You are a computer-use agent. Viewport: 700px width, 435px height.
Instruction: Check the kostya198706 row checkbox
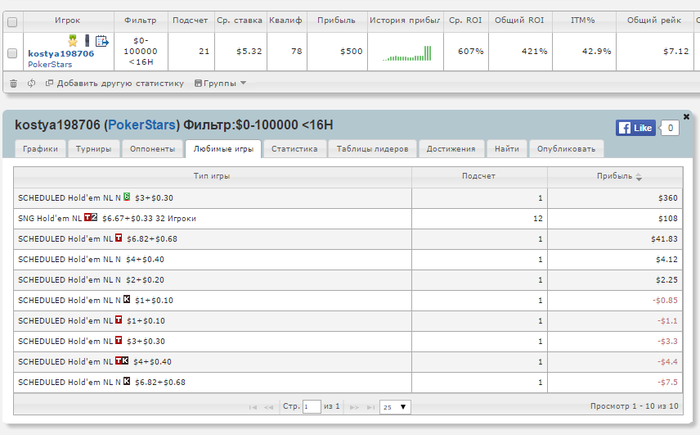(x=12, y=53)
